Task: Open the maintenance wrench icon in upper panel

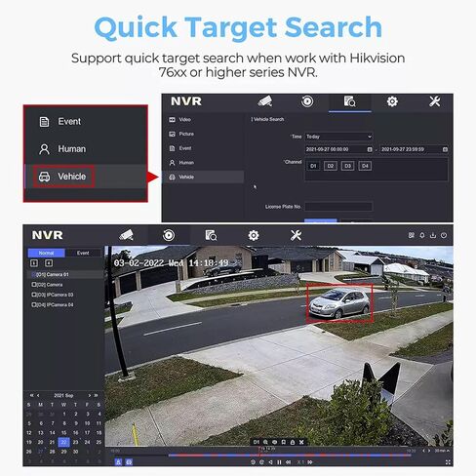Action: [434, 101]
